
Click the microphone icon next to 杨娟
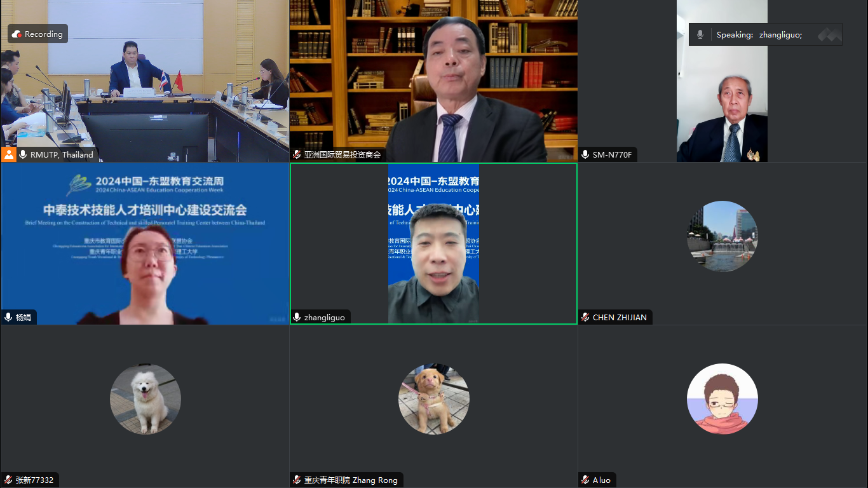point(8,317)
